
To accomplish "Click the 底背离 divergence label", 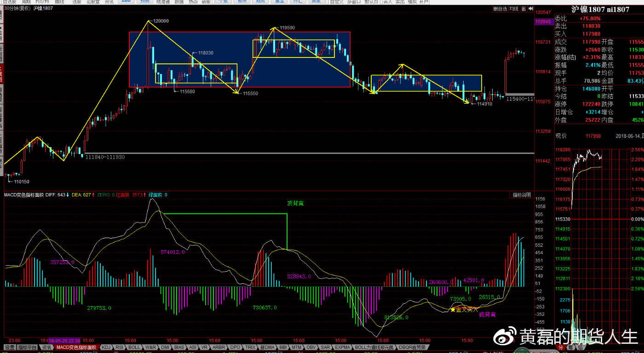I will point(487,315).
